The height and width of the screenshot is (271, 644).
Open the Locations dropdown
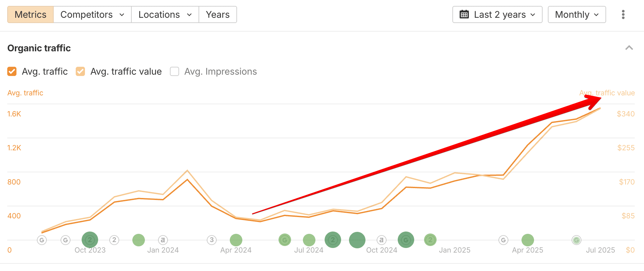[x=165, y=14]
